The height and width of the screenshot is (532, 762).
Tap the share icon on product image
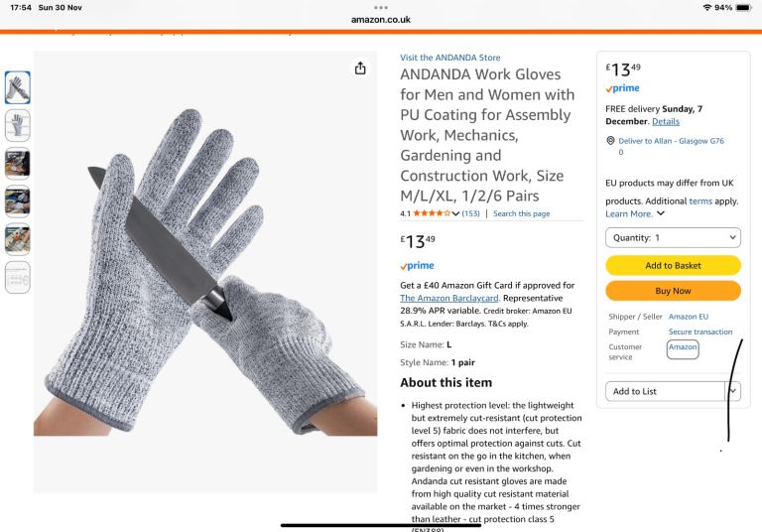(x=360, y=68)
